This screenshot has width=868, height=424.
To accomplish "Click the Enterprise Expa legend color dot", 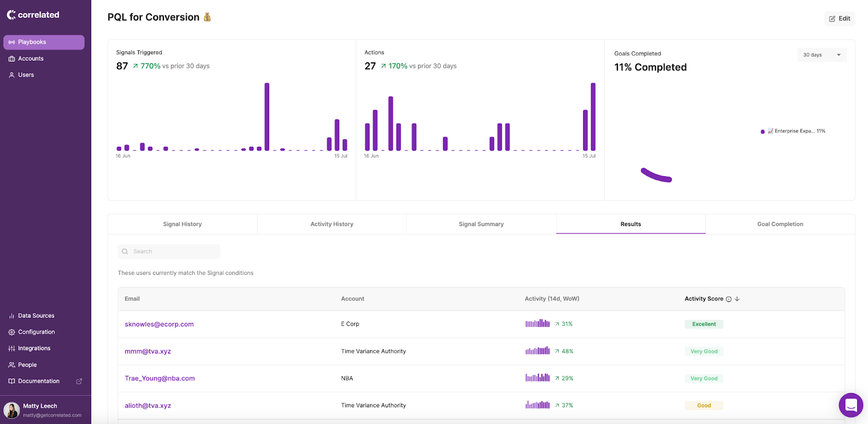I will tap(763, 132).
